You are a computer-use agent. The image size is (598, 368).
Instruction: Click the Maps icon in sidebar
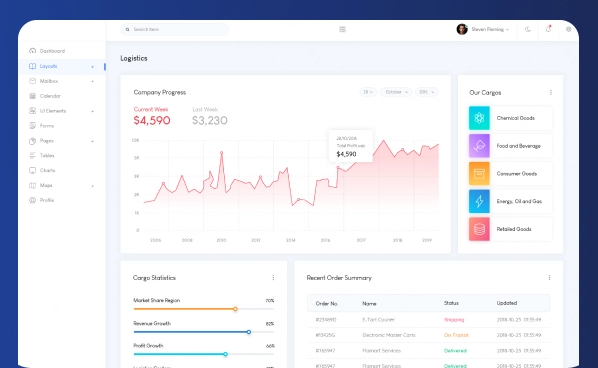pyautogui.click(x=32, y=185)
